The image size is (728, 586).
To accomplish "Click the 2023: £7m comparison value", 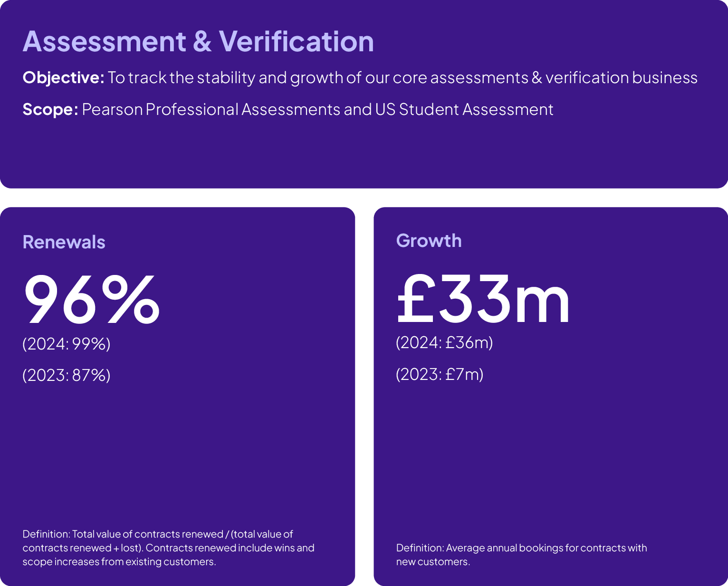I will [x=440, y=374].
